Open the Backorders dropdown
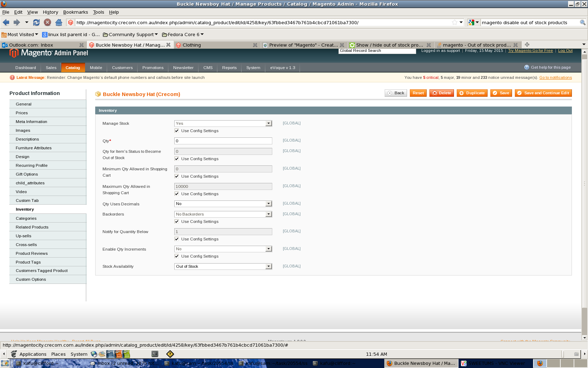Image resolution: width=588 pixels, height=368 pixels. coord(223,214)
